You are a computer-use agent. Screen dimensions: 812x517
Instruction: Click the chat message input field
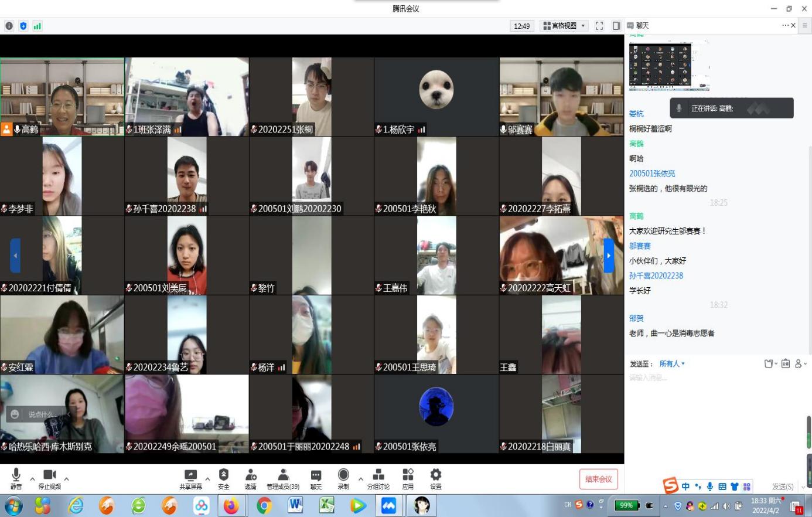pos(715,393)
